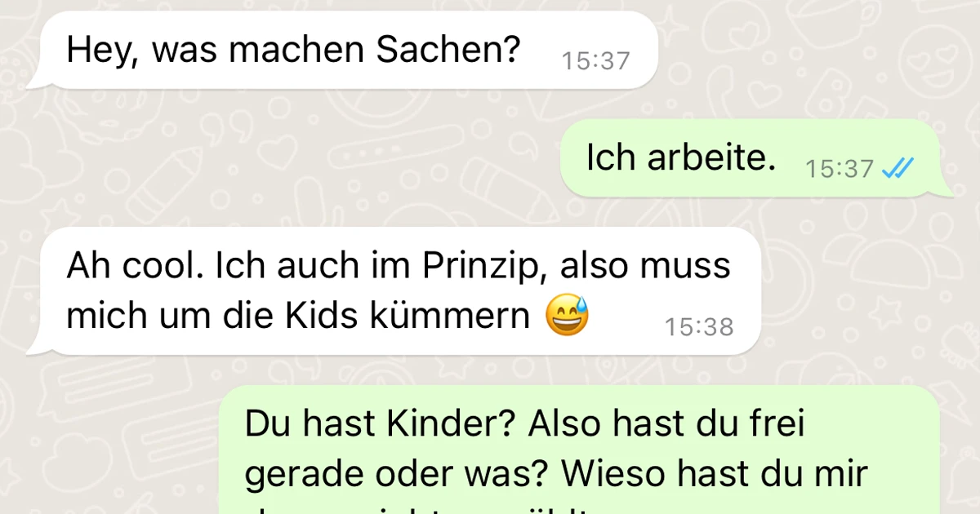Click the word "Sachen?" in the first message
The height and width of the screenshot is (514, 980).
pos(448,51)
